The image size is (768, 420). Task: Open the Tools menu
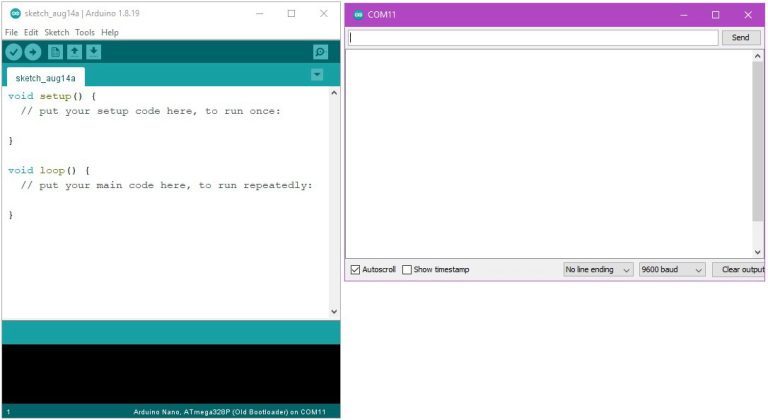point(85,32)
